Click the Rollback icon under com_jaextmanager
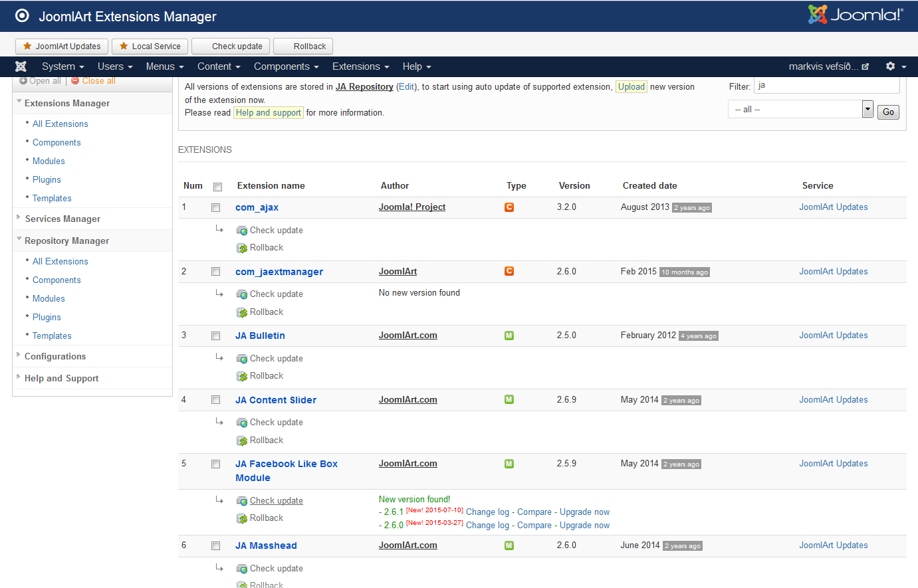Screen dimensions: 918x588 242,312
